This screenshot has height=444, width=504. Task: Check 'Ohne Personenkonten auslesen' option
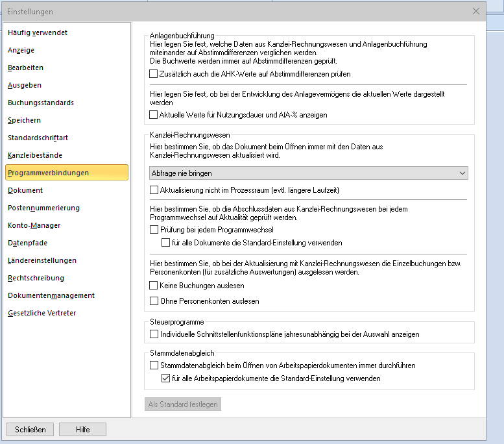tap(154, 301)
